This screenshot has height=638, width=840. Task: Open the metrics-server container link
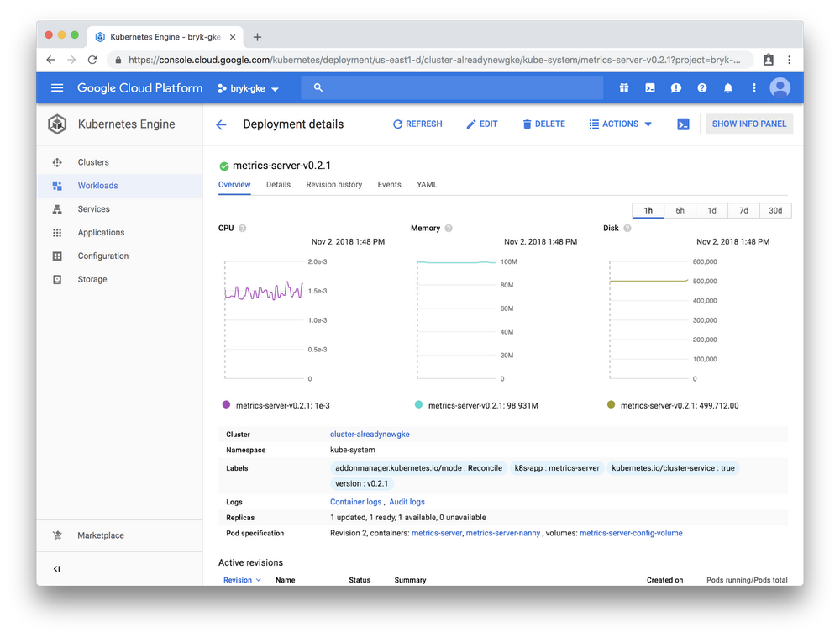click(x=437, y=533)
